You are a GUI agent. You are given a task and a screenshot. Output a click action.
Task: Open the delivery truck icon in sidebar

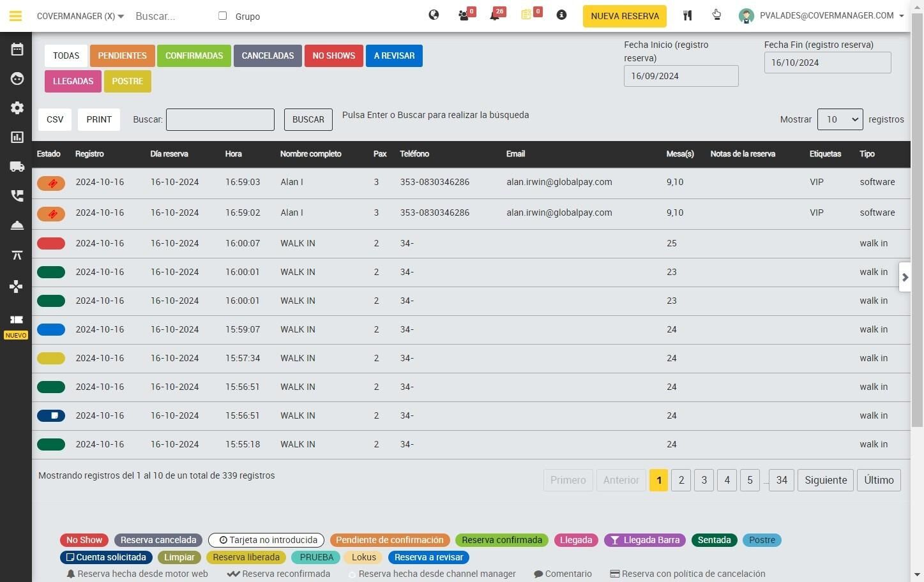[x=17, y=167]
